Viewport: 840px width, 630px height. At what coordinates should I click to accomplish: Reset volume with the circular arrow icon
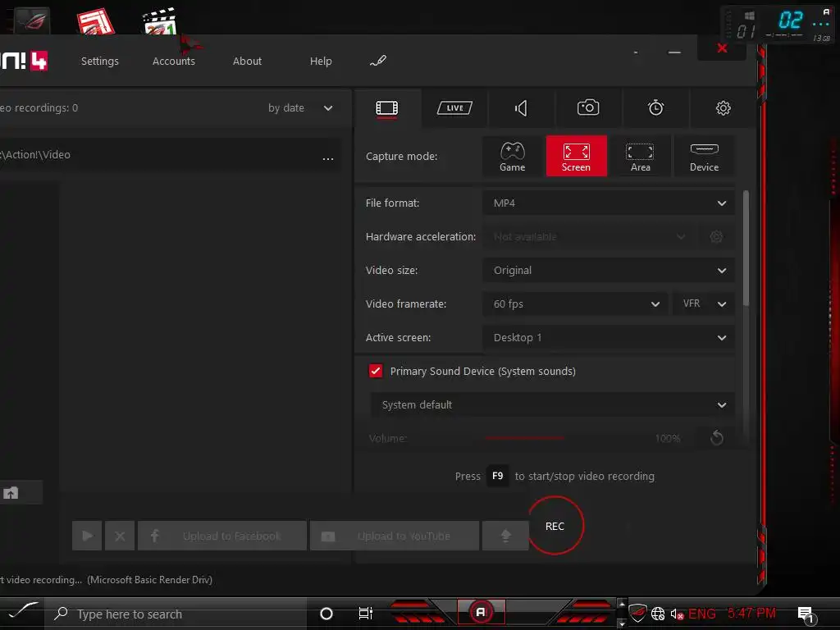click(717, 438)
